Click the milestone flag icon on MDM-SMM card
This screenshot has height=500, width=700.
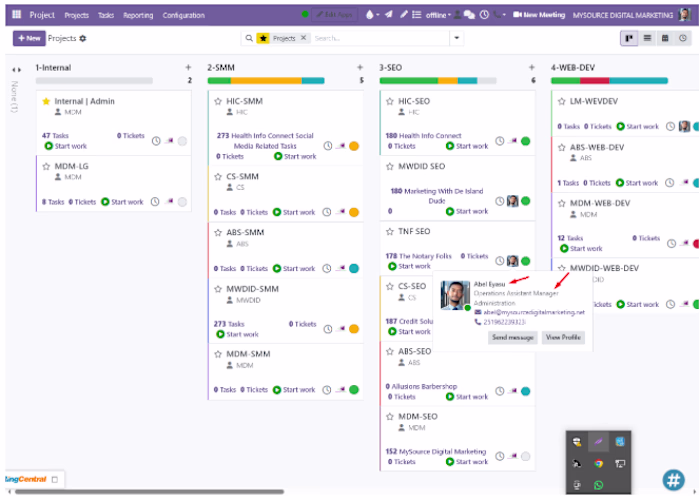341,389
